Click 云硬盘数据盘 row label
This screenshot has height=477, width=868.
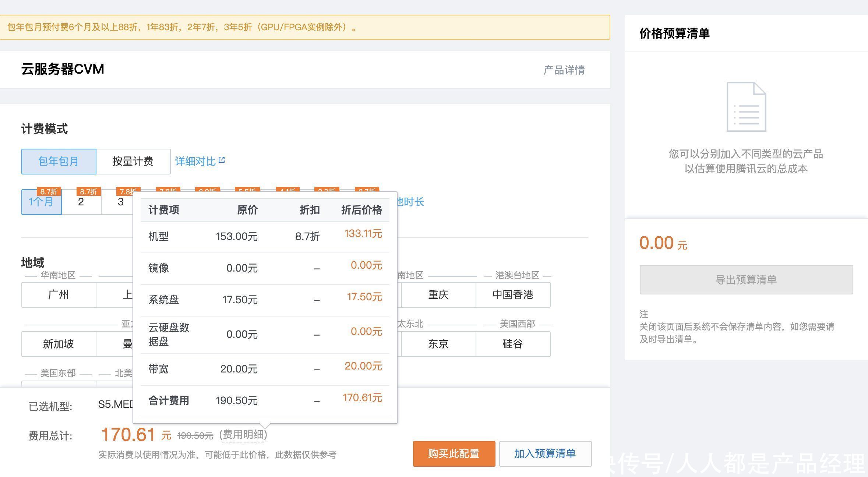point(169,335)
